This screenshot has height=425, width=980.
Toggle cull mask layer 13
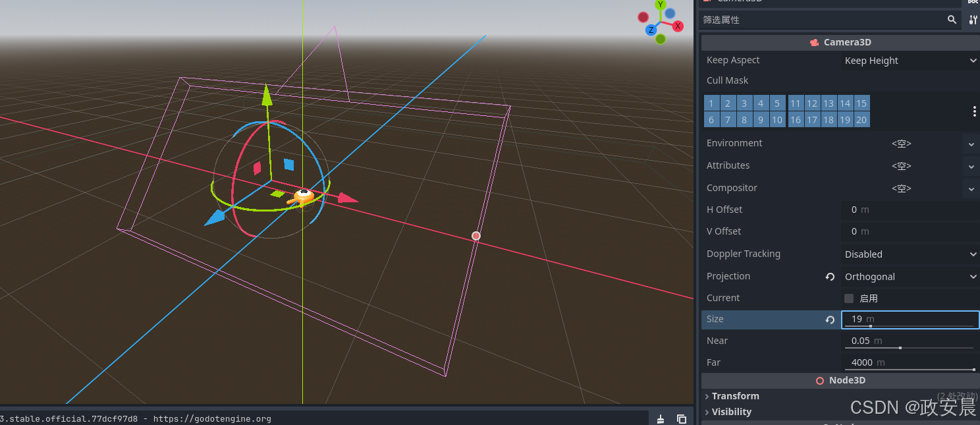click(x=829, y=103)
